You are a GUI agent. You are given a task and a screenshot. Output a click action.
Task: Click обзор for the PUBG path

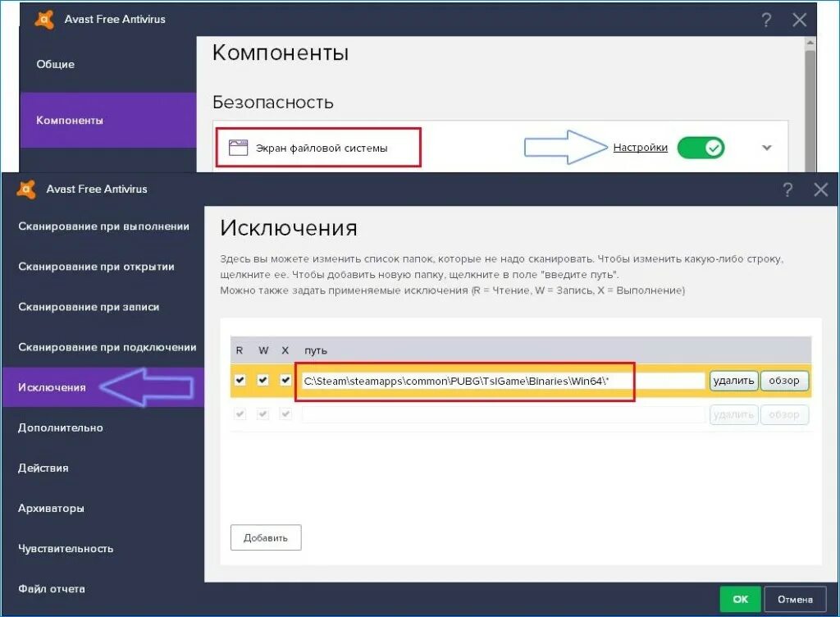coord(784,380)
